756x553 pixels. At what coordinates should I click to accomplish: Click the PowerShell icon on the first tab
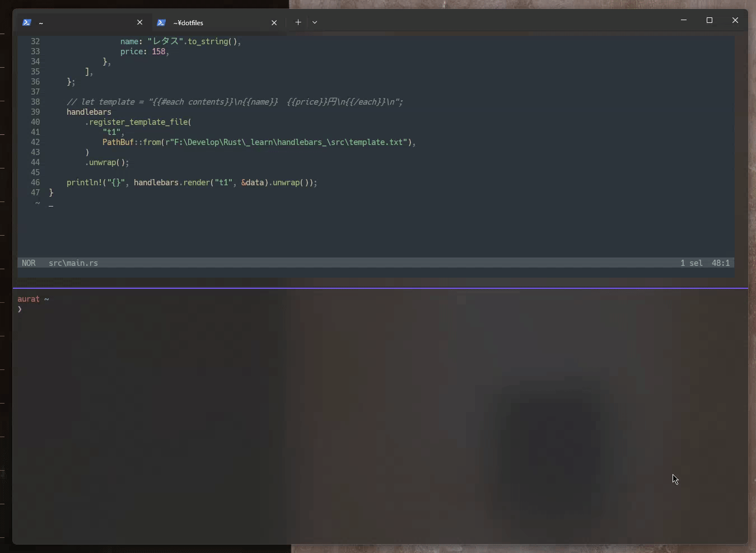click(26, 22)
